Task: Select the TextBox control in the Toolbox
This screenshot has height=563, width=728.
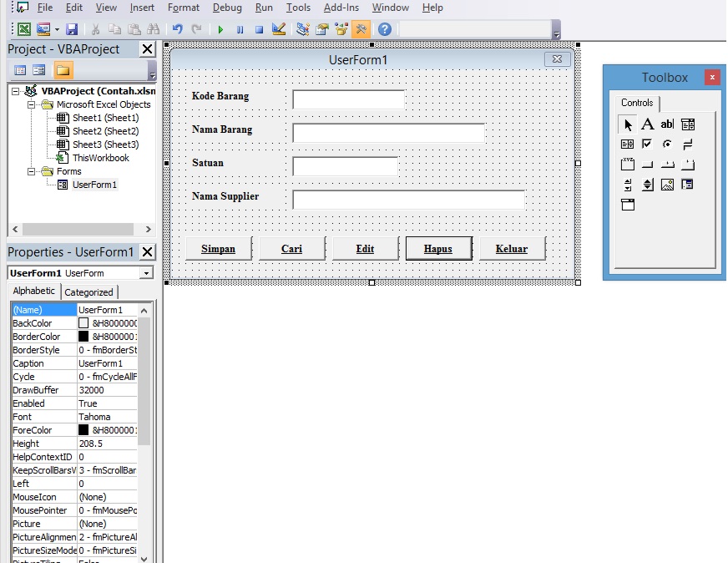Action: pyautogui.click(x=665, y=125)
